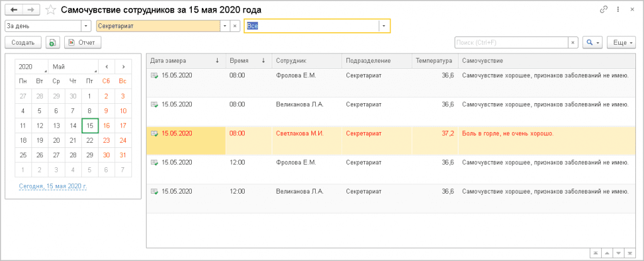The height and width of the screenshot is (261, 644).
Task: Click the copy record icon next to Создать
Action: coord(53,42)
